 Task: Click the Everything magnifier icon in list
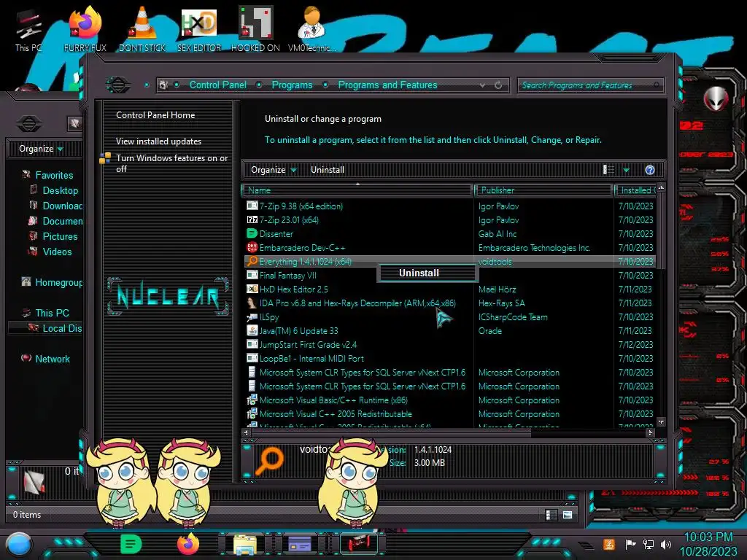click(252, 262)
